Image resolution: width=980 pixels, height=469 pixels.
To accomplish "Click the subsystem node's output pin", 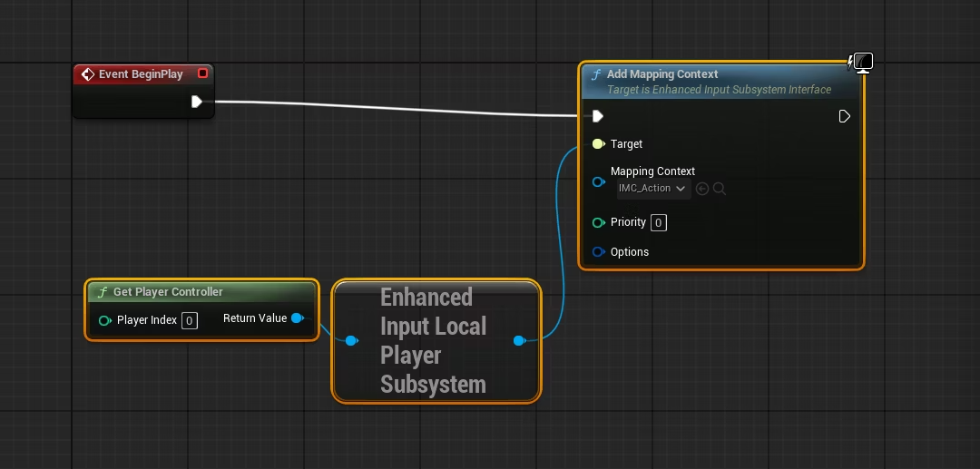I will pos(519,340).
